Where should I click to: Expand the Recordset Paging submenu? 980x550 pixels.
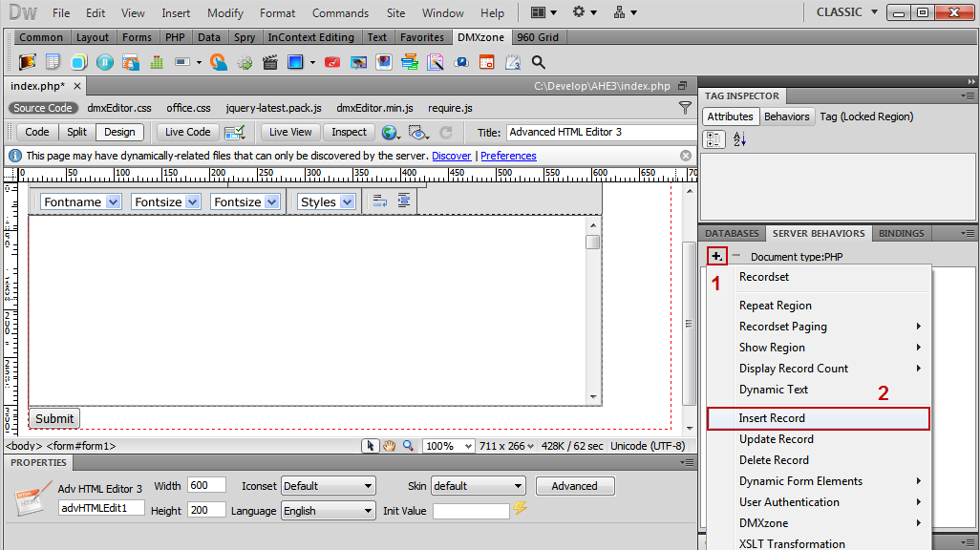[819, 327]
